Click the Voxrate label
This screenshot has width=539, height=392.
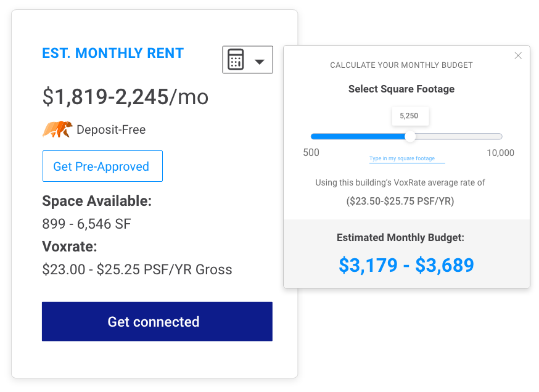[x=70, y=247]
